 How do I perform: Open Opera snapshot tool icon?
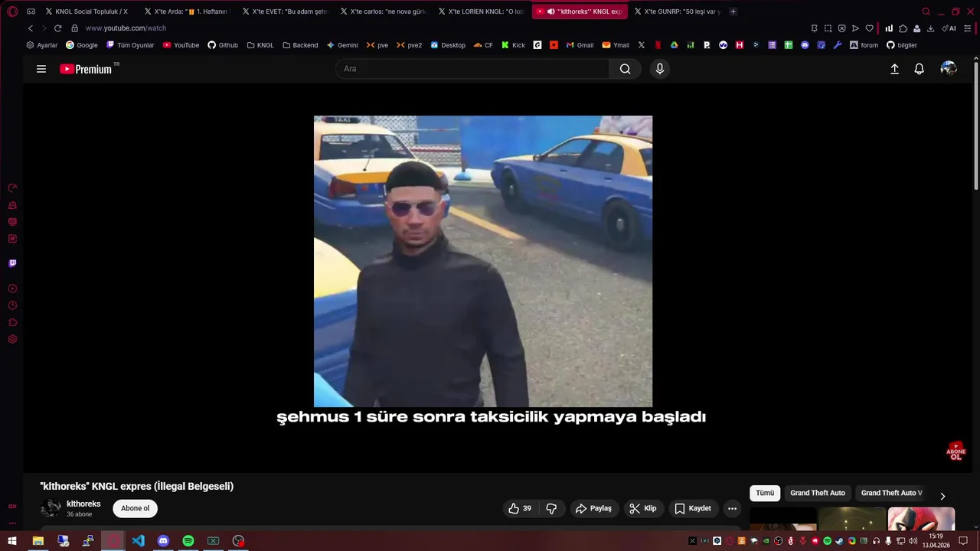click(x=828, y=28)
